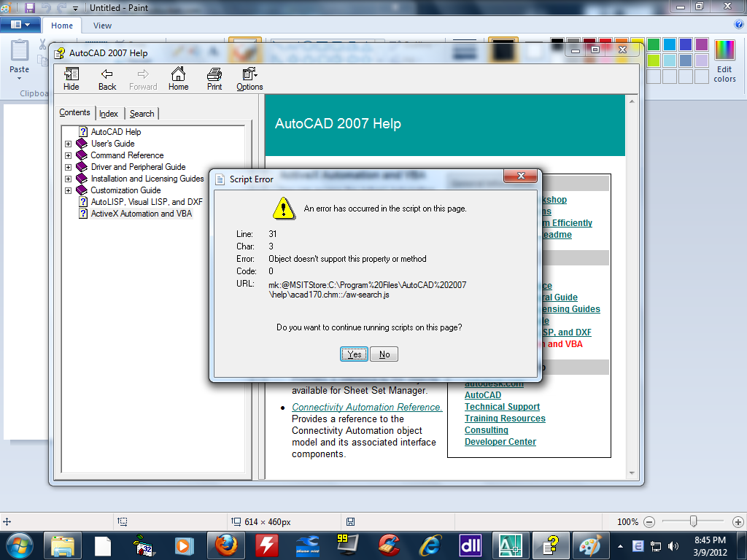Undo the last action in Paint
This screenshot has height=560, width=747.
point(45,7)
